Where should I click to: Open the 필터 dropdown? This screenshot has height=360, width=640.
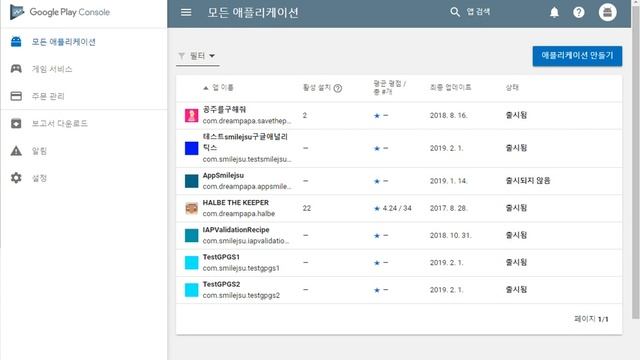(198, 56)
